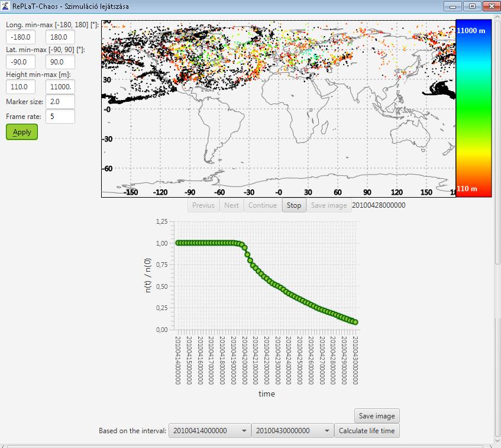Viewport: 501px width, 448px height.
Task: Edit the Marker size field
Action: point(60,102)
